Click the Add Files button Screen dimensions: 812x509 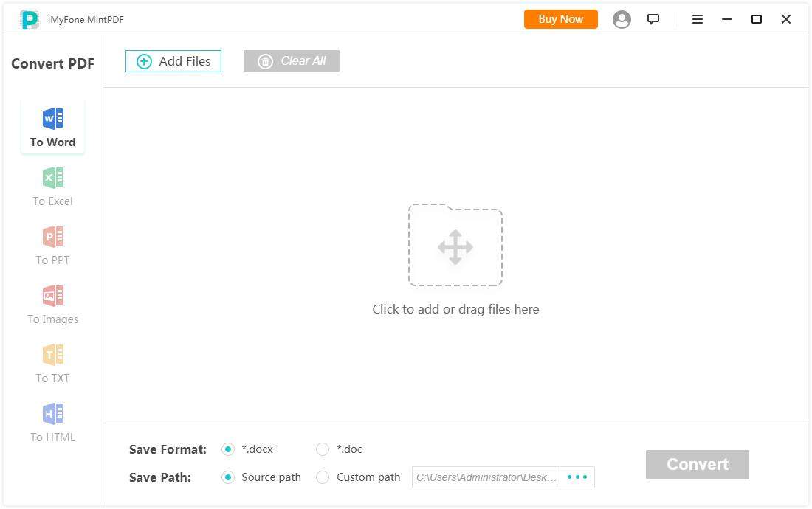[173, 61]
